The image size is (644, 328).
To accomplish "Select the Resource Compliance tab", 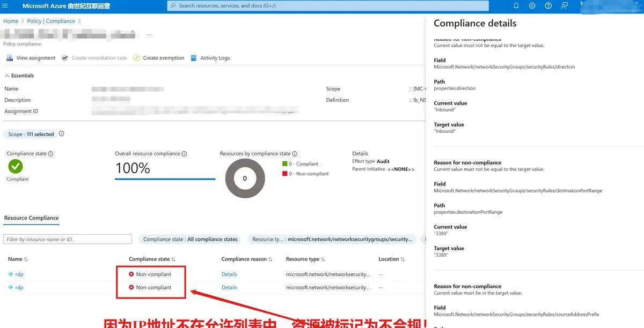I will [x=31, y=218].
